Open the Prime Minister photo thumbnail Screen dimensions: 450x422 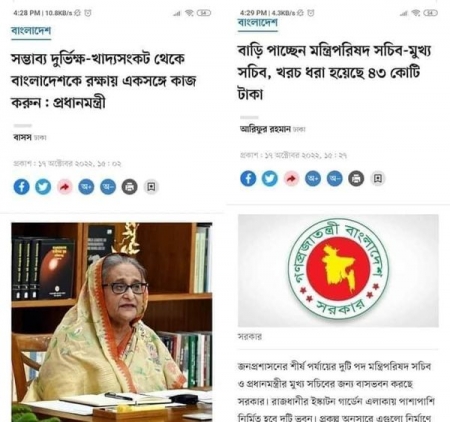(112, 322)
